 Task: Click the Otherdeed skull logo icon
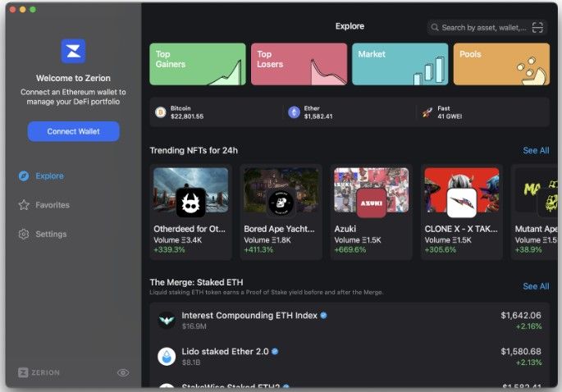[190, 203]
